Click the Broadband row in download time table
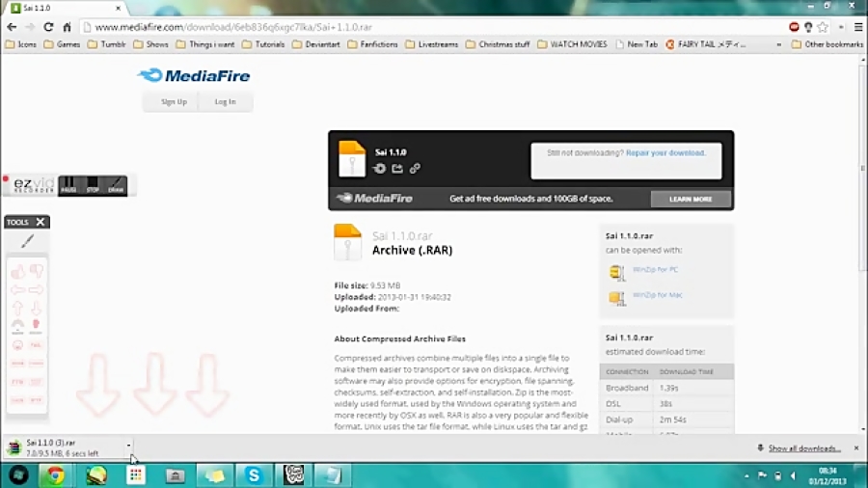Screen dimensions: 868x488 (666, 388)
